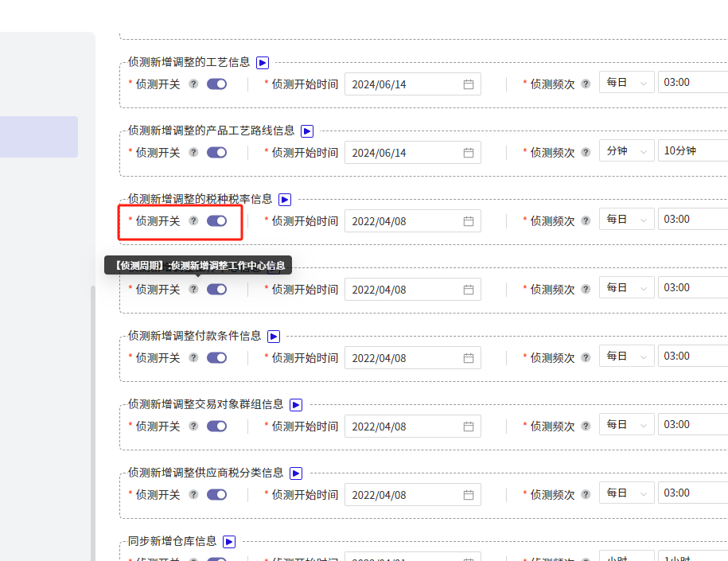
Task: Click 2024/06/14 date field in 产品工艺路线信息 section
Action: [x=413, y=152]
